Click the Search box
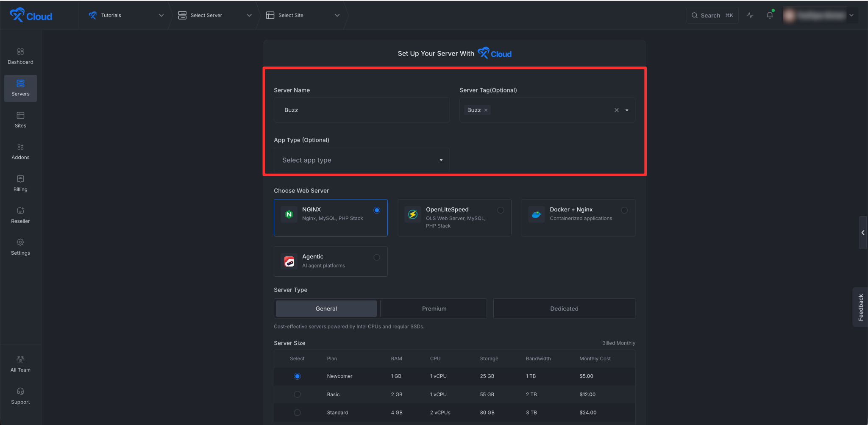868x425 pixels. pos(712,15)
